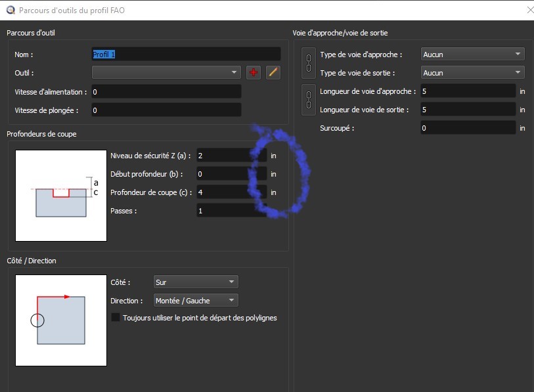
Task: Select the Vitesse de plongée input field
Action: 166,110
